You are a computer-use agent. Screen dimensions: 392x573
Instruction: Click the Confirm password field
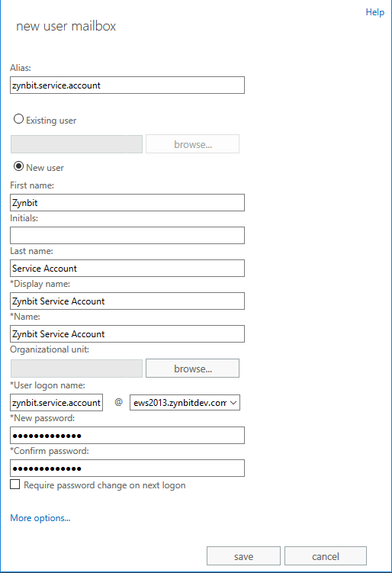pyautogui.click(x=127, y=468)
